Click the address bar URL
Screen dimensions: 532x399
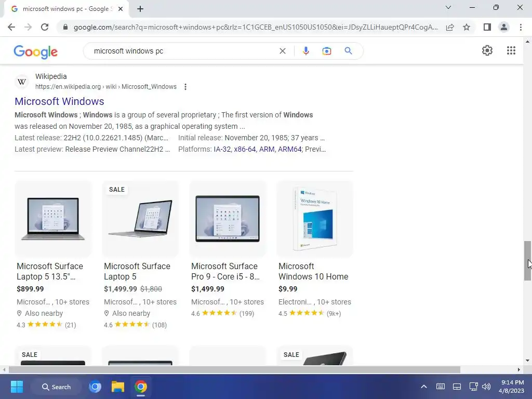(256, 27)
